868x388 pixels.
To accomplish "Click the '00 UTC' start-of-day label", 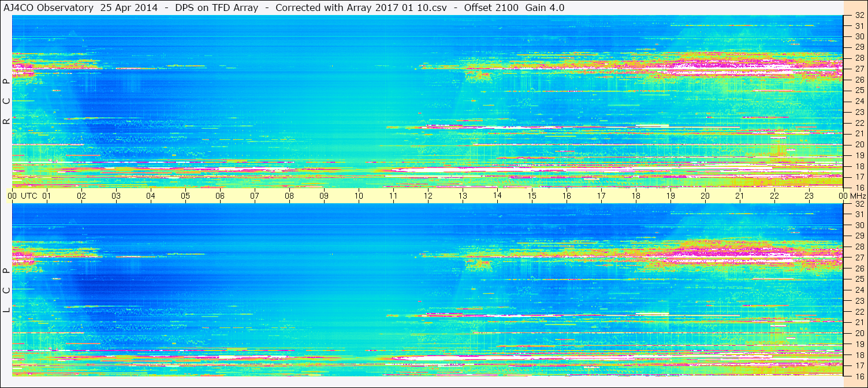I will tap(22, 196).
